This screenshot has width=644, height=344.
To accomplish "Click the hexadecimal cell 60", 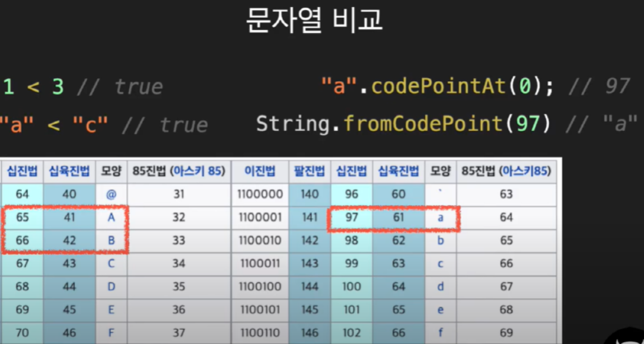I will pos(398,195).
